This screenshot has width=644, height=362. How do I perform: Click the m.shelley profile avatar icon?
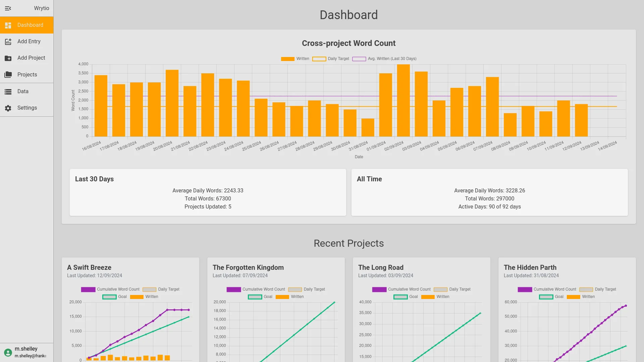coord(8,353)
